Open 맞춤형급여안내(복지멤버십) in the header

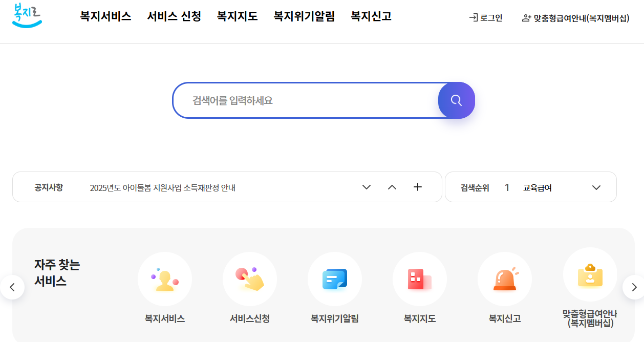click(x=577, y=17)
